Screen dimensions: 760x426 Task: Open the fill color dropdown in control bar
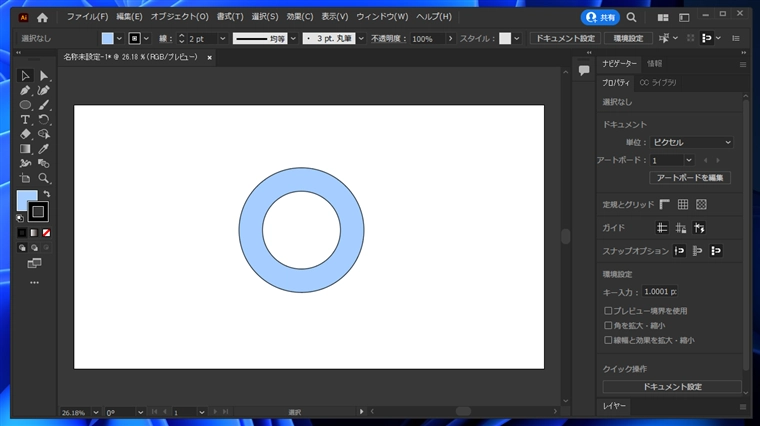pos(119,38)
